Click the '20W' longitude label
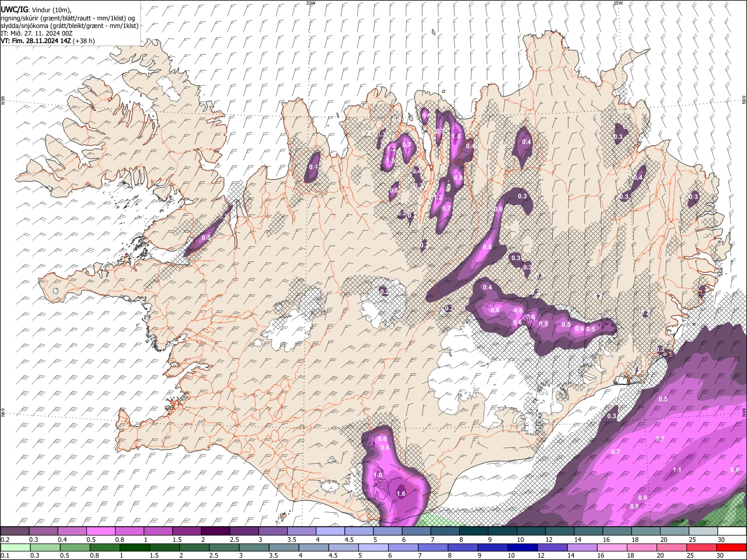Viewport: 747px width, 560px height. 310,3
